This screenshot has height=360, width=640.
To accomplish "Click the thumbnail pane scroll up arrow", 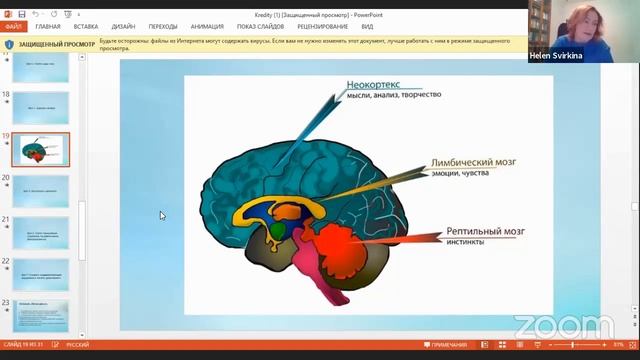I will click(82, 57).
